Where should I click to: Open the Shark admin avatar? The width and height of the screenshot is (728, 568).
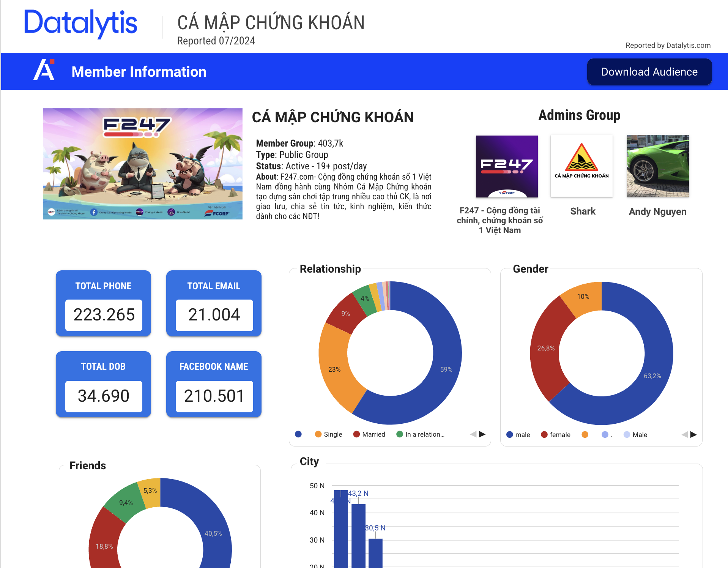(x=581, y=166)
